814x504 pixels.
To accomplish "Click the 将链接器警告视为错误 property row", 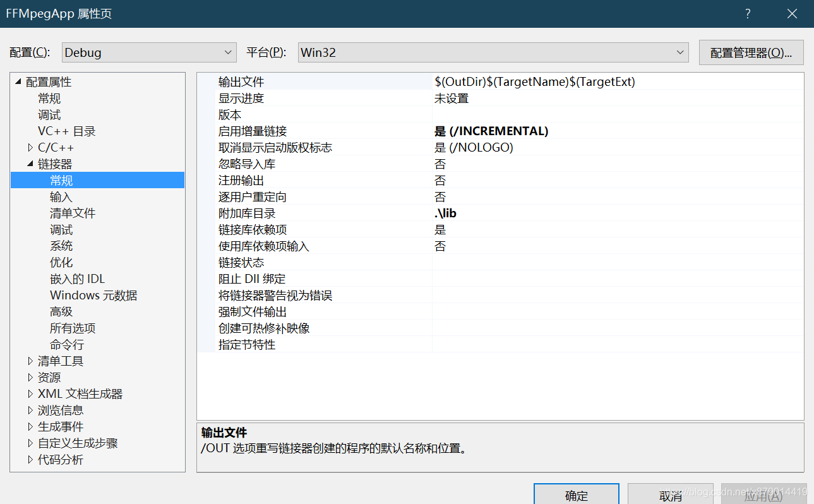I will point(500,295).
